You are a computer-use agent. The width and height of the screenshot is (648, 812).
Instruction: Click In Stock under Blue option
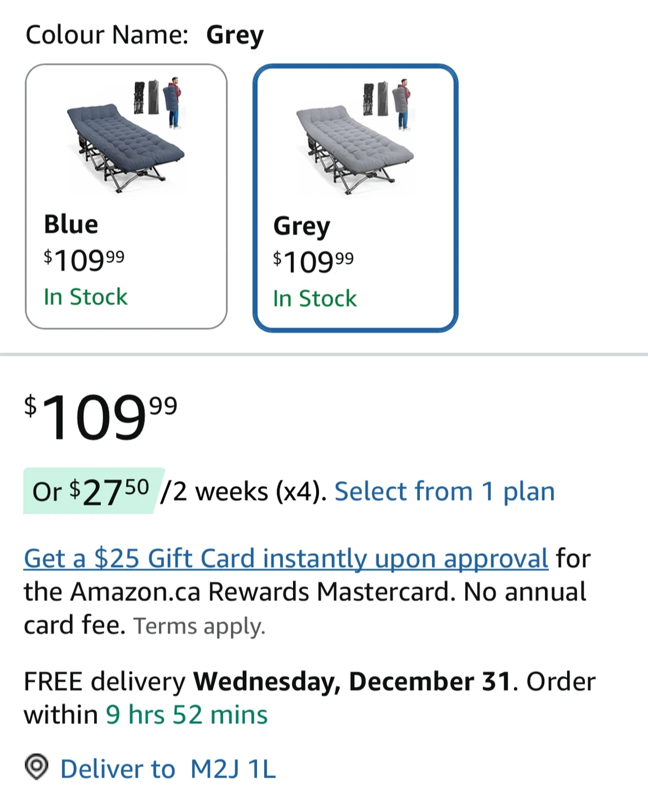tap(86, 297)
